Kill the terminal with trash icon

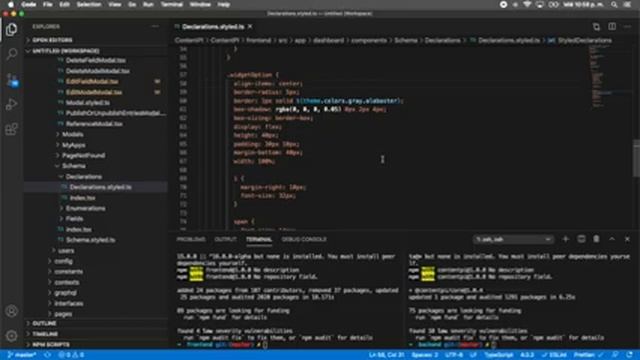596,239
